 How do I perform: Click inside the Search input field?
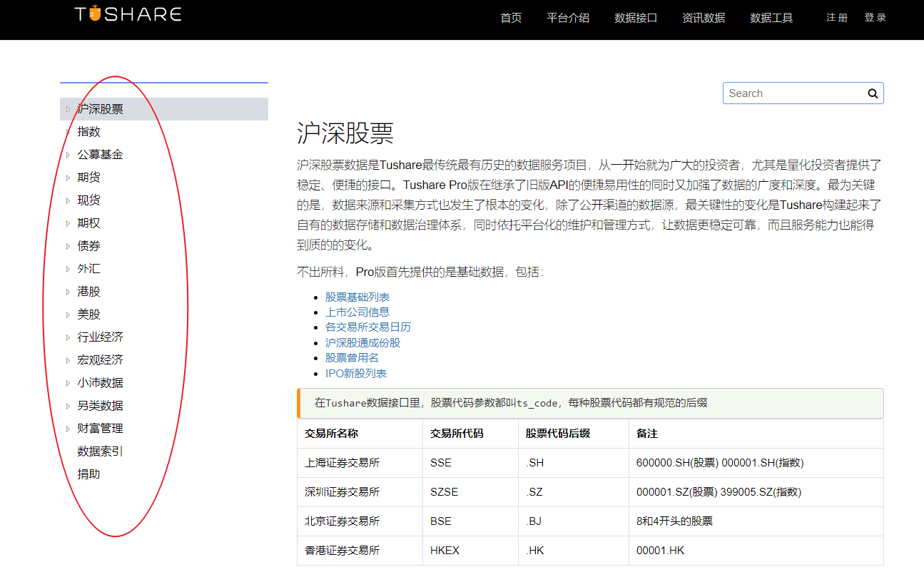click(x=792, y=93)
